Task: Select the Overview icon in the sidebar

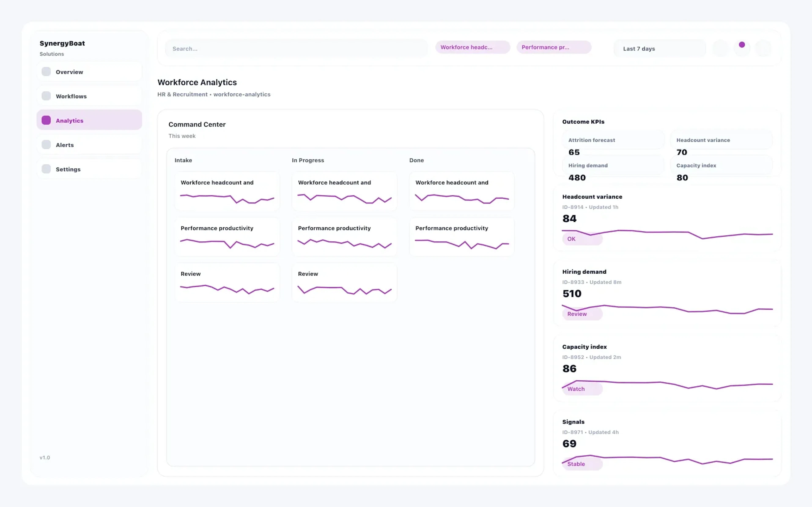Action: click(x=46, y=71)
